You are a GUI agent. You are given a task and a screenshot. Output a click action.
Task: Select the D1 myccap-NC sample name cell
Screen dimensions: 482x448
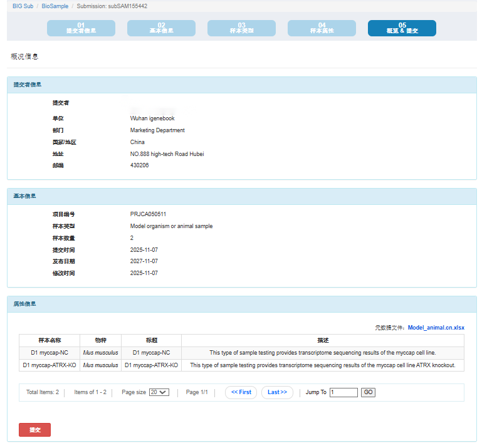click(50, 353)
